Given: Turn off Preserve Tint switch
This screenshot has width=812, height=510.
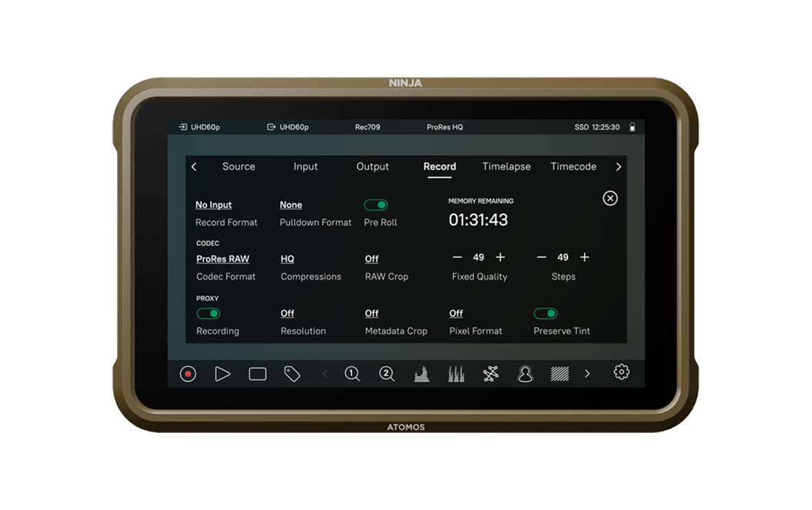Looking at the screenshot, I should coord(545,314).
